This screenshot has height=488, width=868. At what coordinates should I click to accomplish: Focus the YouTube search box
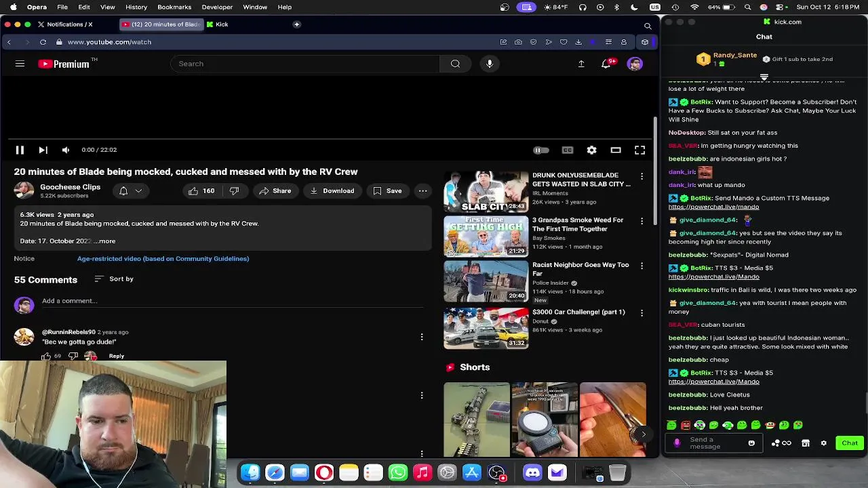tap(305, 64)
